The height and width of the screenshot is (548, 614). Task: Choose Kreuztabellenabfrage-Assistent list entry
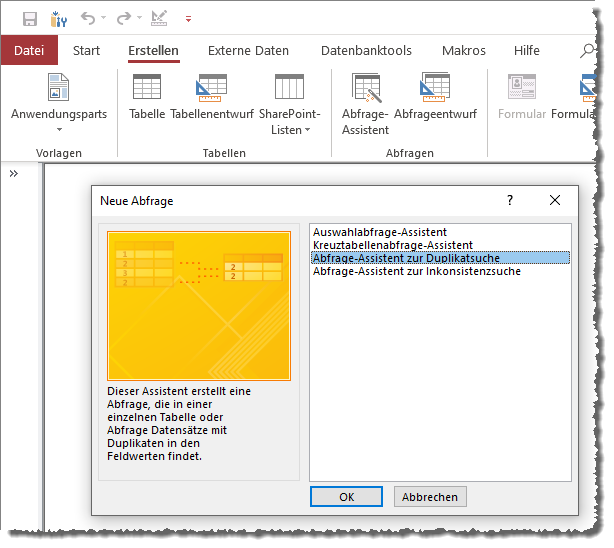[x=393, y=245]
